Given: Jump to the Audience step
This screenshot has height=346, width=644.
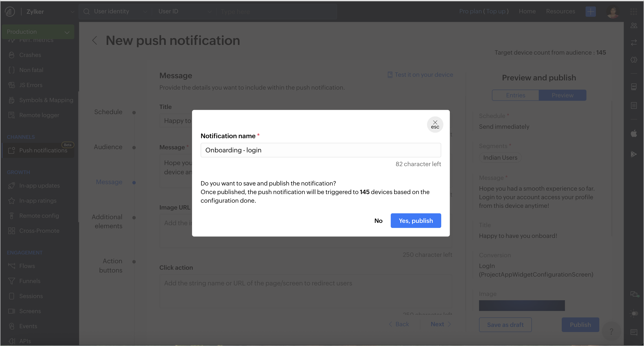Looking at the screenshot, I should point(108,147).
